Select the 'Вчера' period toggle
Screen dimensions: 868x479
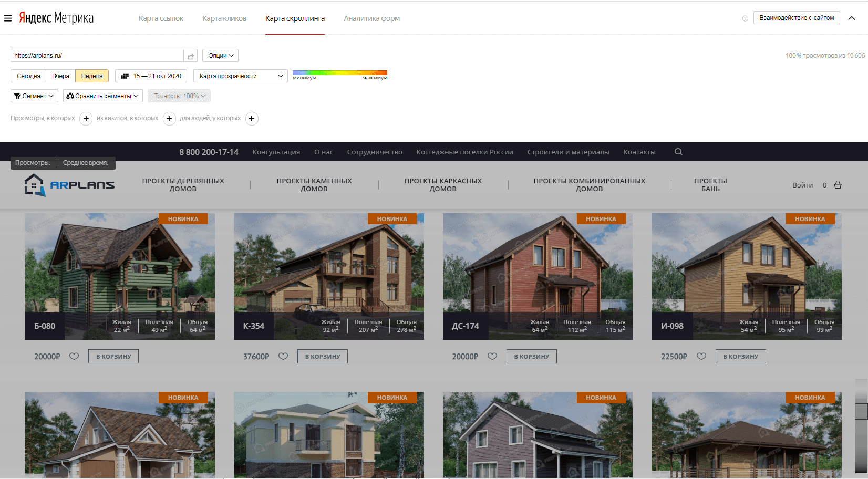tap(60, 76)
